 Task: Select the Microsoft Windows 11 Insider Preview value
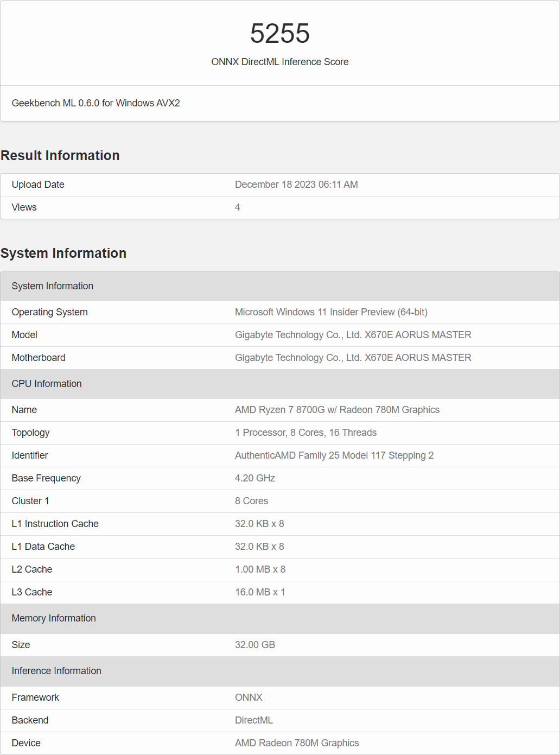click(x=331, y=312)
